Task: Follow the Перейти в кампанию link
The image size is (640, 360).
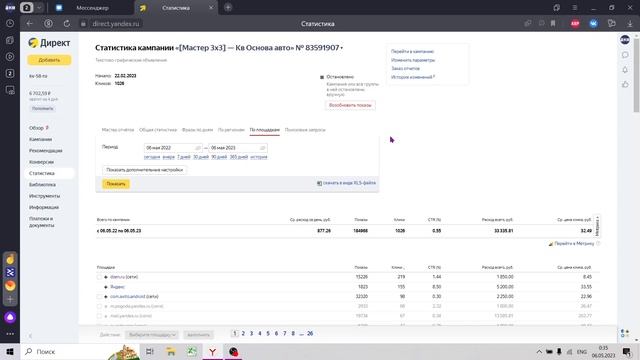Action: click(412, 51)
